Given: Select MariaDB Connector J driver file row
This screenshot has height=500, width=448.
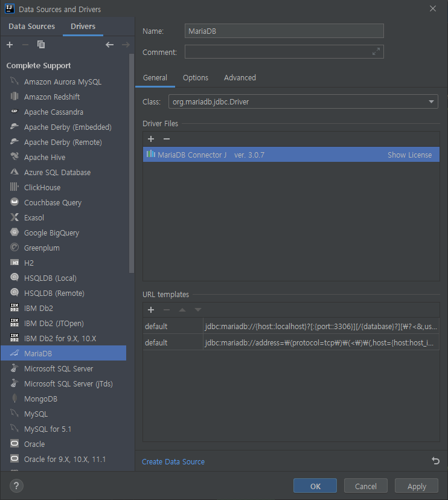Looking at the screenshot, I should [291, 155].
